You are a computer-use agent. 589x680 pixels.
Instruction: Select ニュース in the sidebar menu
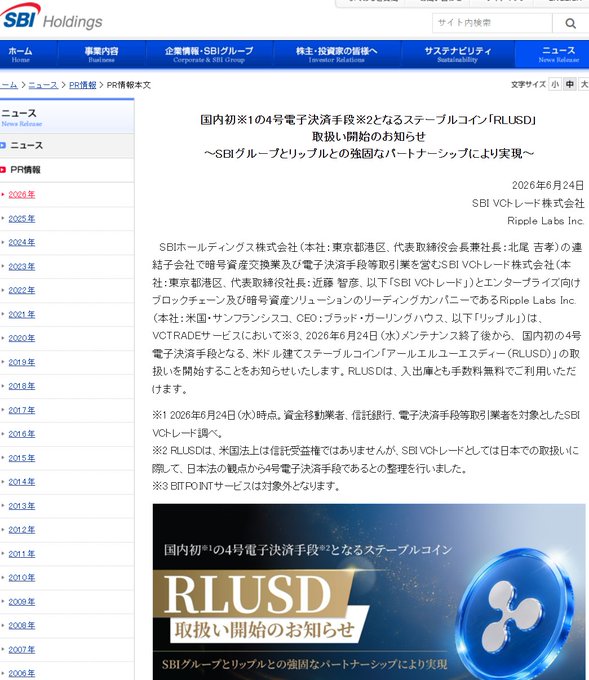coord(67,146)
